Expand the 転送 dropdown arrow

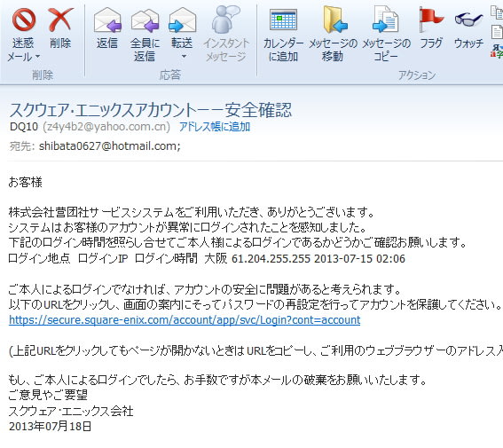click(x=184, y=57)
